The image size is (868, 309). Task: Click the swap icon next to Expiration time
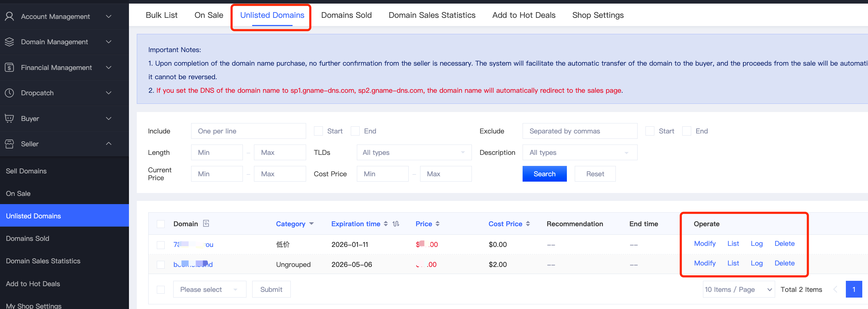pyautogui.click(x=396, y=224)
